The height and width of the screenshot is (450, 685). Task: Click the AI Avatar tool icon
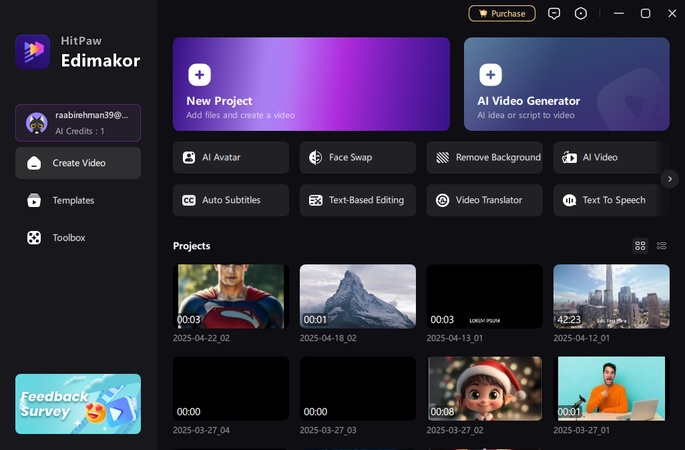click(188, 158)
